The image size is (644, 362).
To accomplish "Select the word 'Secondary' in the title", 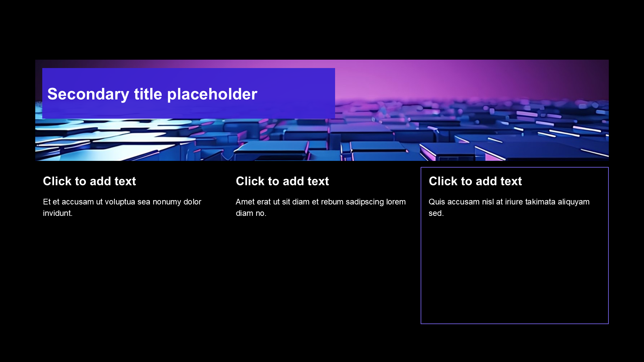I will coord(88,94).
